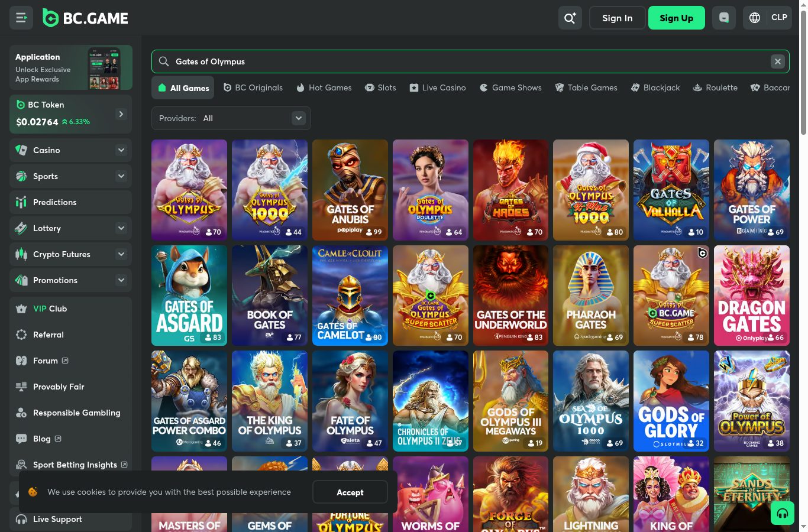Open the Providers All dropdown
This screenshot has width=808, height=532.
231,118
